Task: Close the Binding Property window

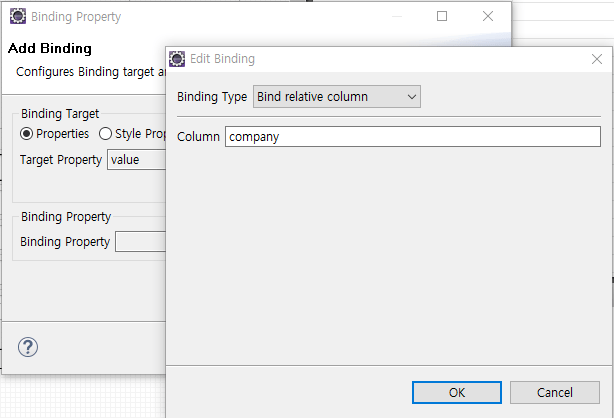Action: (488, 16)
